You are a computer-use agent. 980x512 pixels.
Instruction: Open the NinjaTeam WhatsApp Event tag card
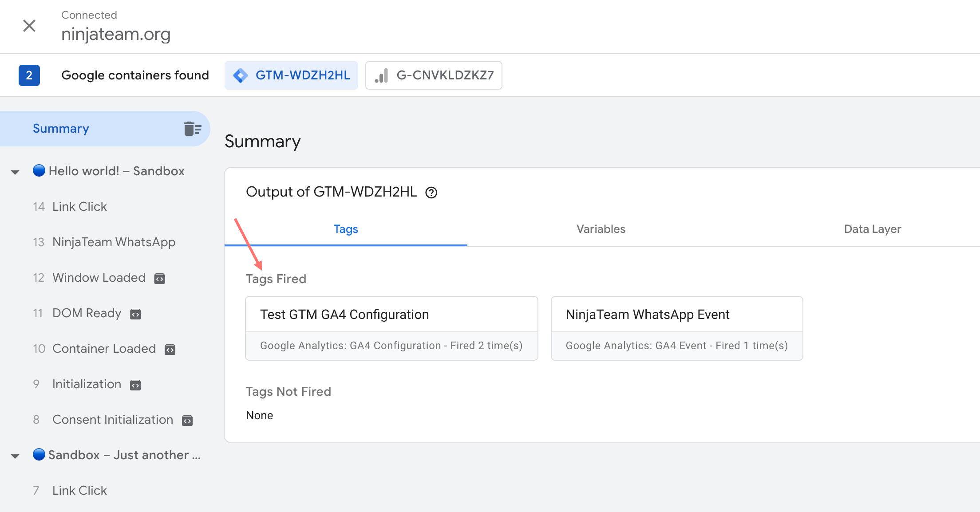point(677,328)
